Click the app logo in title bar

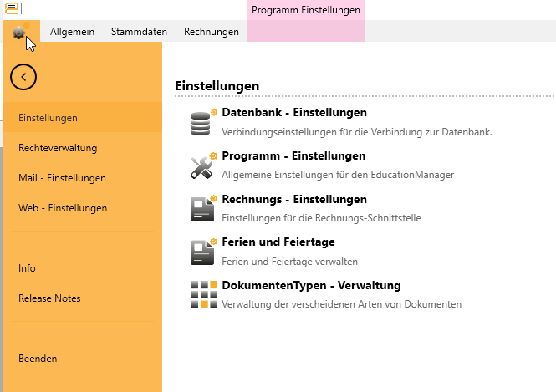(13, 8)
